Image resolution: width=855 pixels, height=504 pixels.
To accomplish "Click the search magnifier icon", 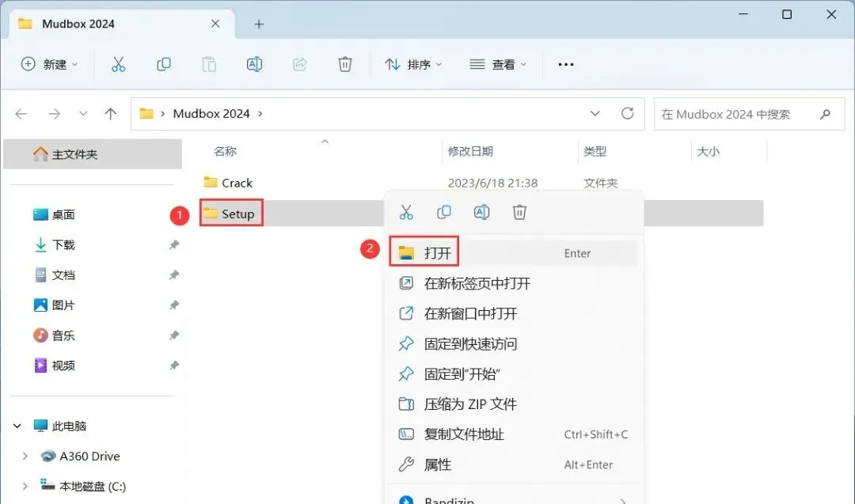I will click(x=825, y=114).
